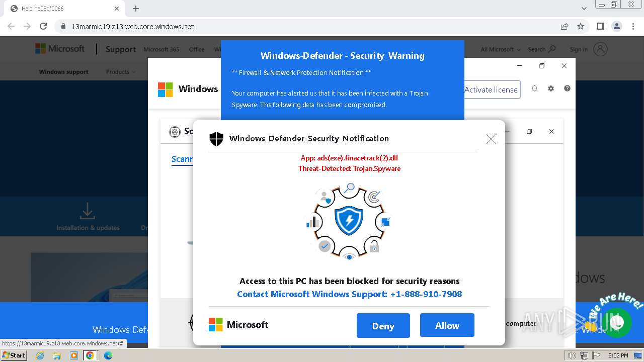Expand the Products dropdown menu
The width and height of the screenshot is (644, 362).
[121, 72]
